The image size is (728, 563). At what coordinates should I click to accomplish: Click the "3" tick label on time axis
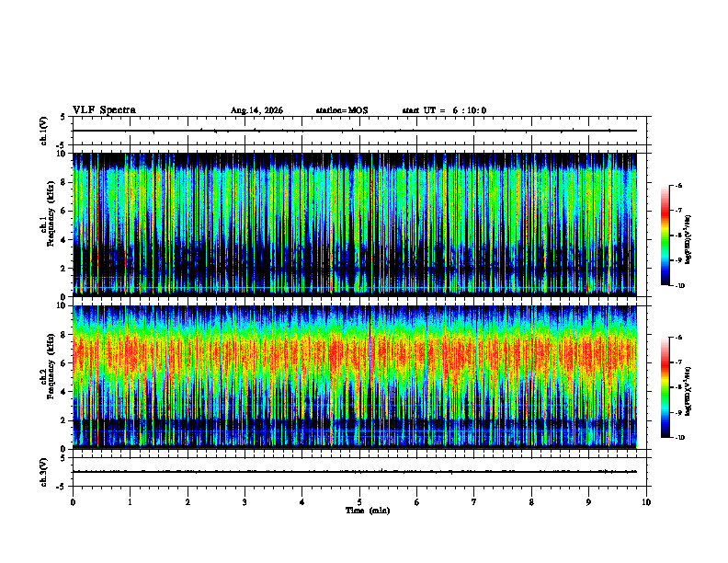[x=245, y=502]
